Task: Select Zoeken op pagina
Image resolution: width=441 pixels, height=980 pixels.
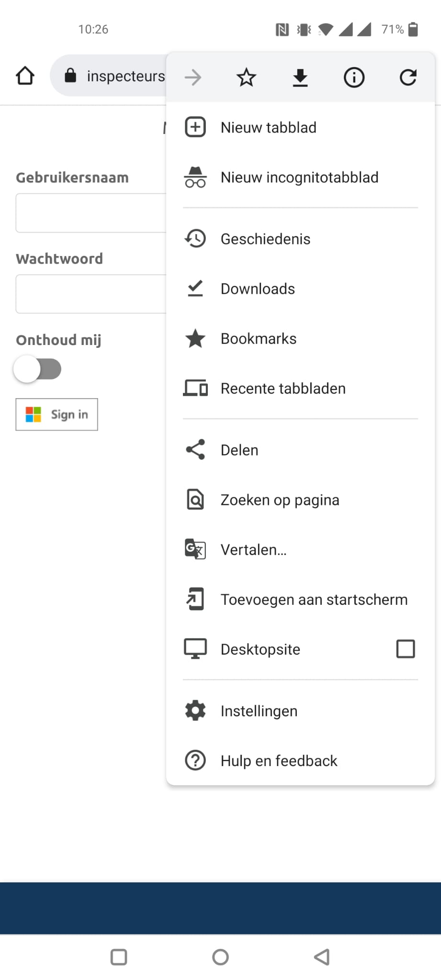Action: click(x=300, y=500)
